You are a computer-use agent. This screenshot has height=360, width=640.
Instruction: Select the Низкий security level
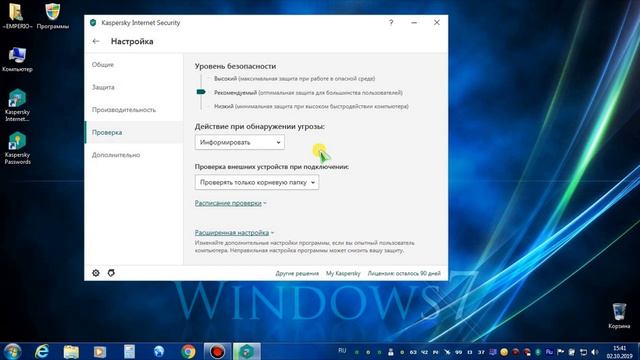311,106
